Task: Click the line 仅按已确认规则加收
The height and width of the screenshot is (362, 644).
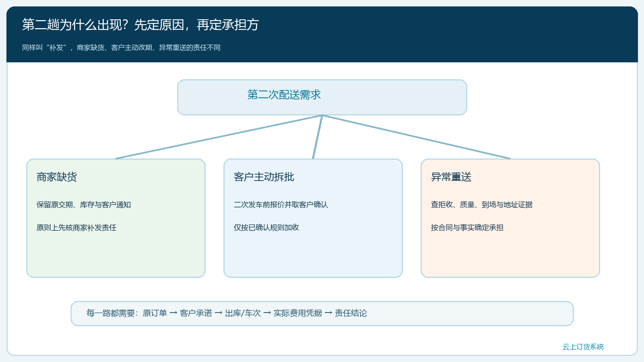Action: (266, 228)
